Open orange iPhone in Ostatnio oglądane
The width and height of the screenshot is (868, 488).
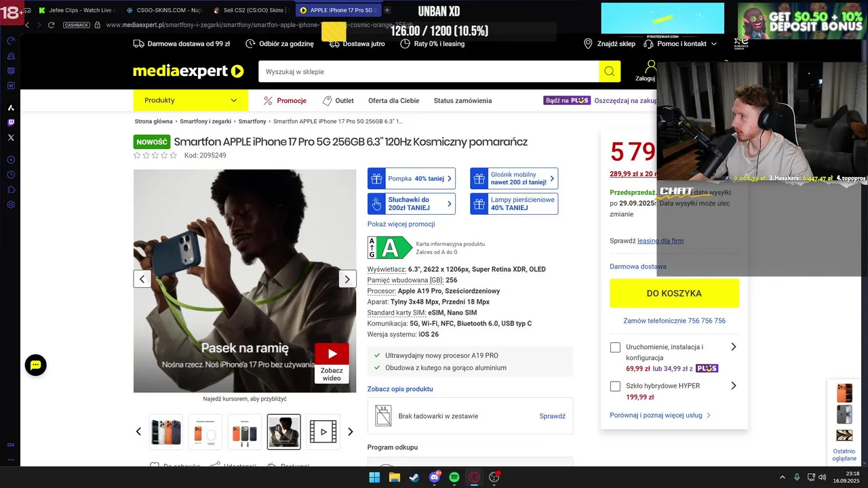coord(844,393)
